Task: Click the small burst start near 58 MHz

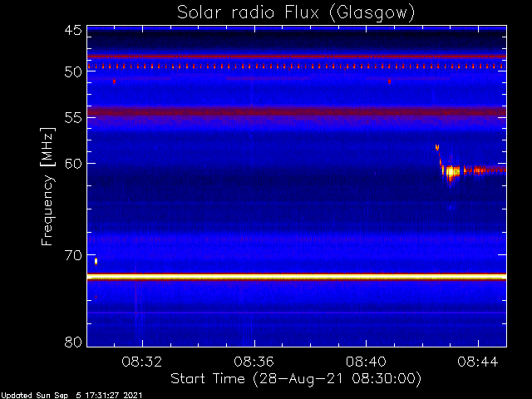Action: (437, 147)
